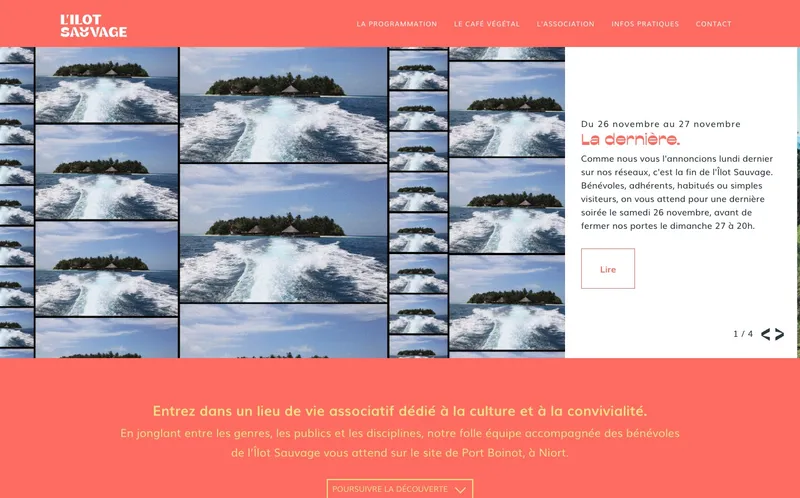Click the date "Du 26 novembre au 27 novembre"

click(x=660, y=124)
